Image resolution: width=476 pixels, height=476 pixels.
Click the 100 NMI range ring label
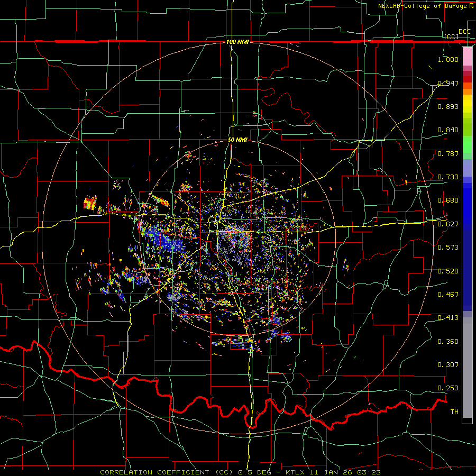pos(237,42)
